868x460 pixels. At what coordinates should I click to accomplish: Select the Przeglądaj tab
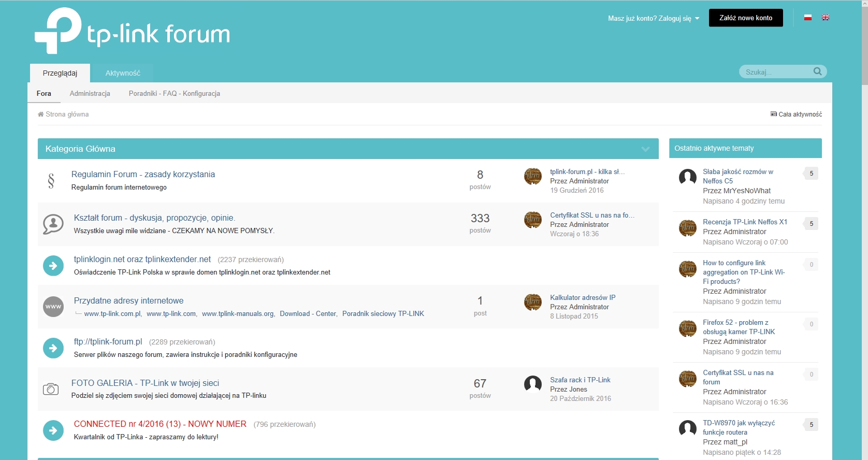[x=60, y=73]
